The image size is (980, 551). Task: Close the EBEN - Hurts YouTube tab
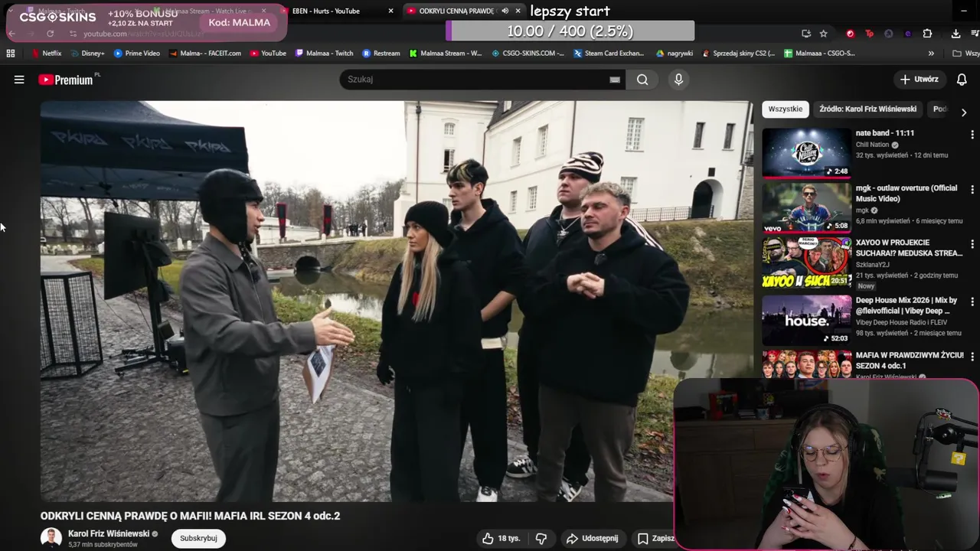390,11
